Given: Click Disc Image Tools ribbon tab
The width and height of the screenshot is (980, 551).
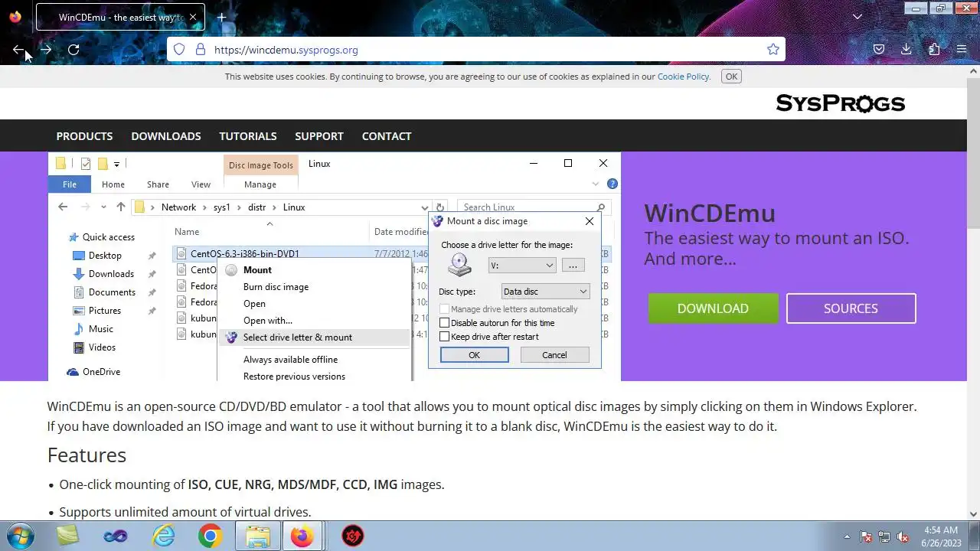Looking at the screenshot, I should pyautogui.click(x=260, y=165).
